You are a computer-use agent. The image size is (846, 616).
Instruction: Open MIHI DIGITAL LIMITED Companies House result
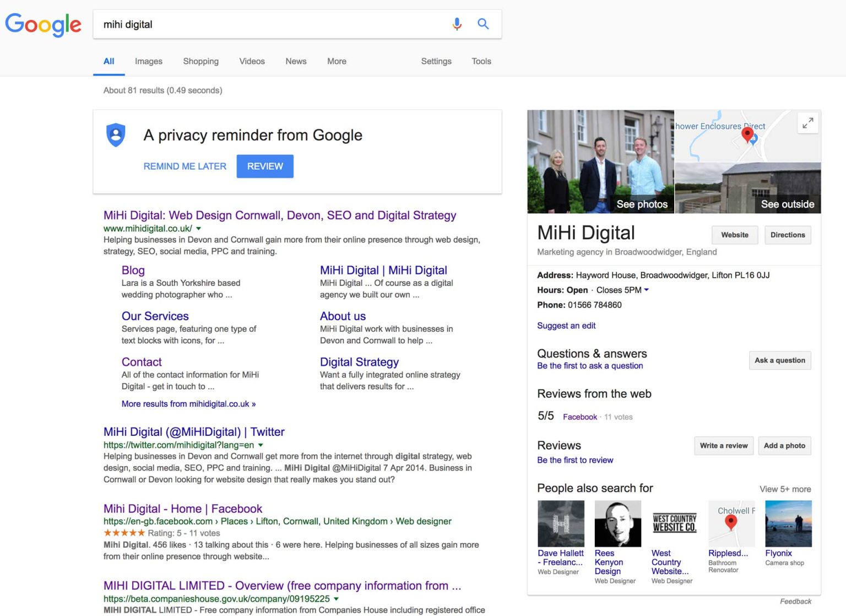282,586
